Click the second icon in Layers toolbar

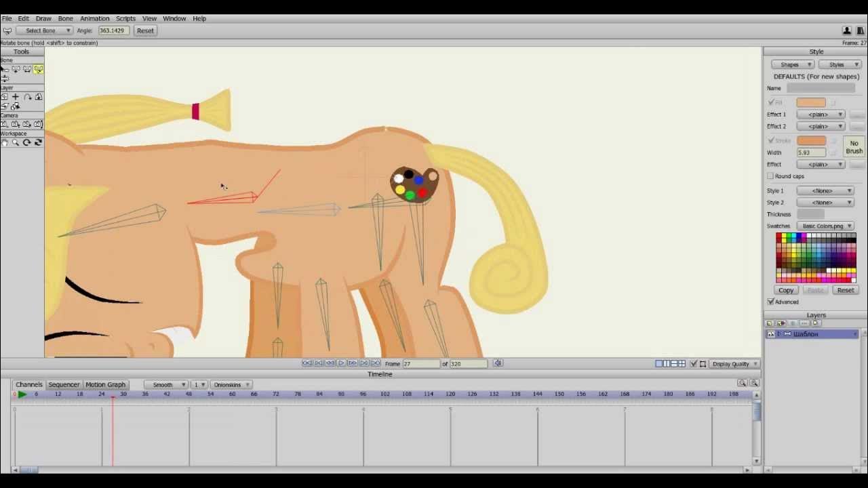[x=781, y=323]
